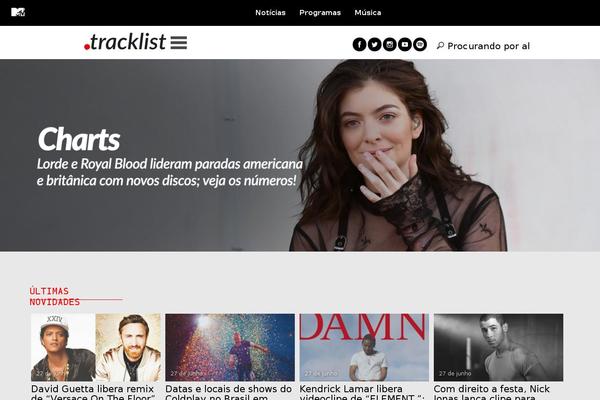Open the Instagram social icon

[x=390, y=44]
